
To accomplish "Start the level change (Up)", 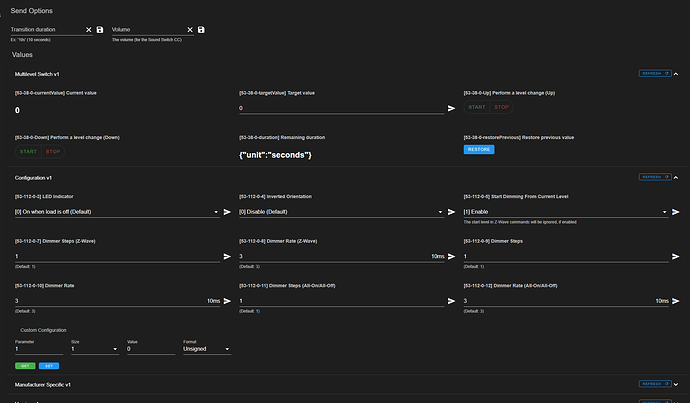I will coord(478,107).
